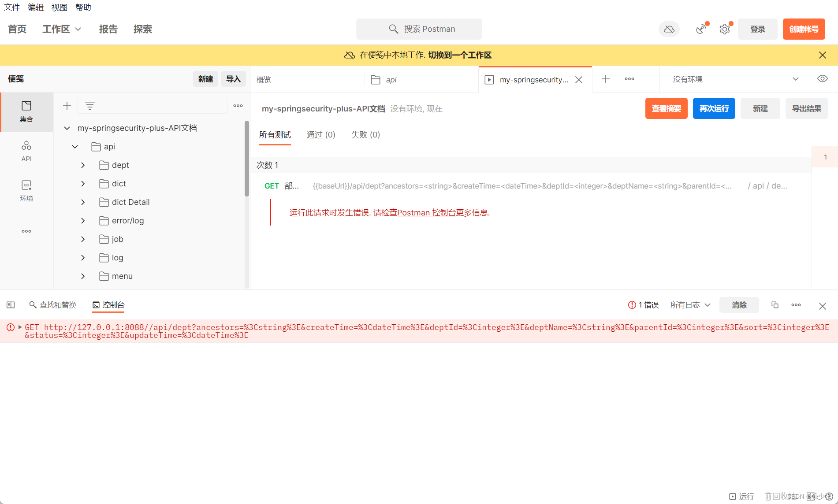Open the 视图 menu

(60, 7)
